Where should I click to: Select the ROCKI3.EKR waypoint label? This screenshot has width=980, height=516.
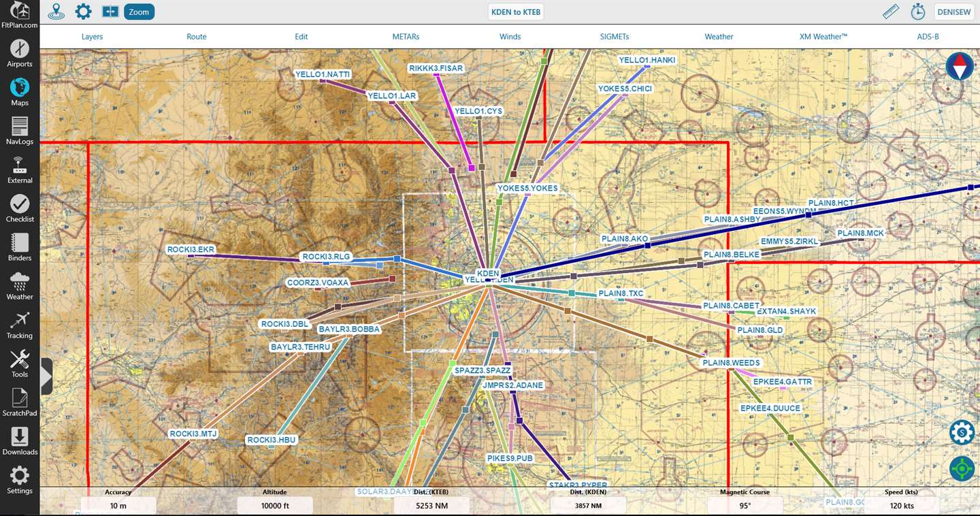[x=191, y=250]
